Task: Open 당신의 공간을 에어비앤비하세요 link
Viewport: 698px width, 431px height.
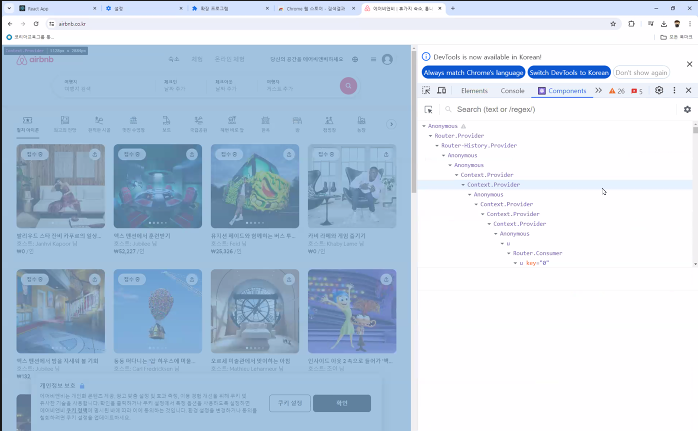Action: pos(307,59)
